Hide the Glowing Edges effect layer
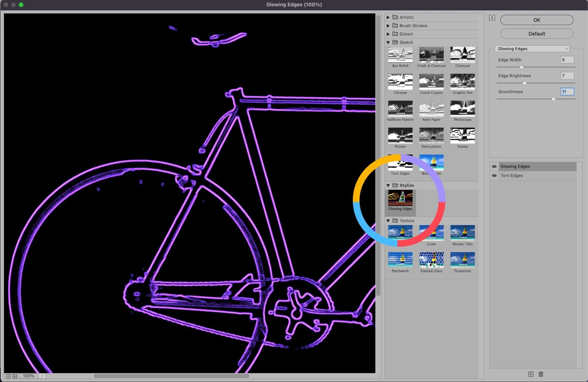 coord(494,166)
